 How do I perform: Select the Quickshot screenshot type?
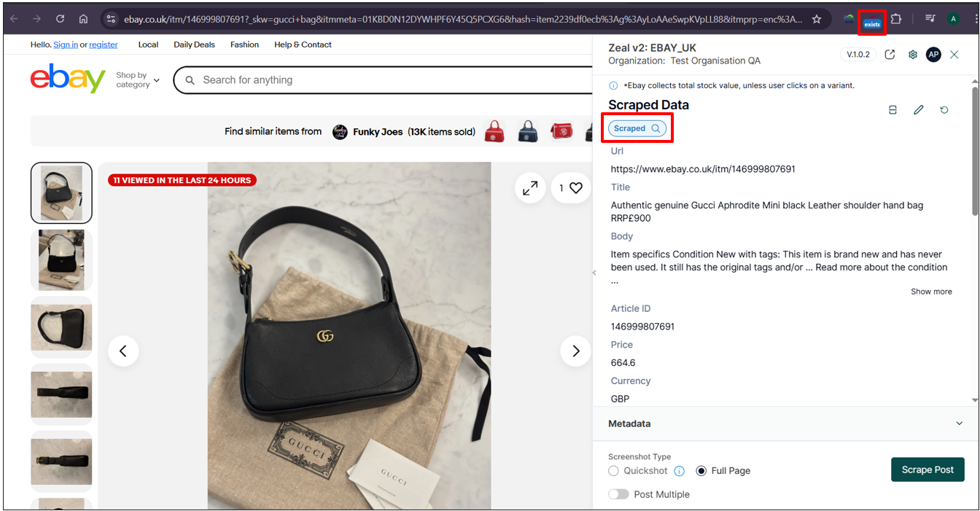[613, 471]
